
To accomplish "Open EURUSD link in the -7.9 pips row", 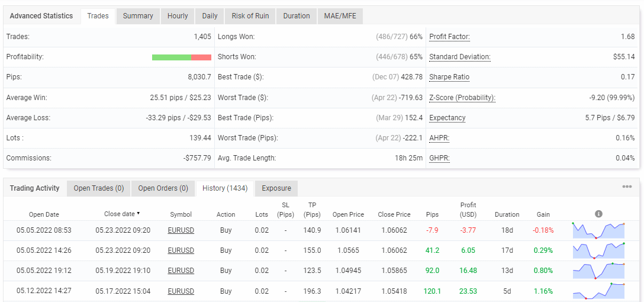I will (x=181, y=230).
